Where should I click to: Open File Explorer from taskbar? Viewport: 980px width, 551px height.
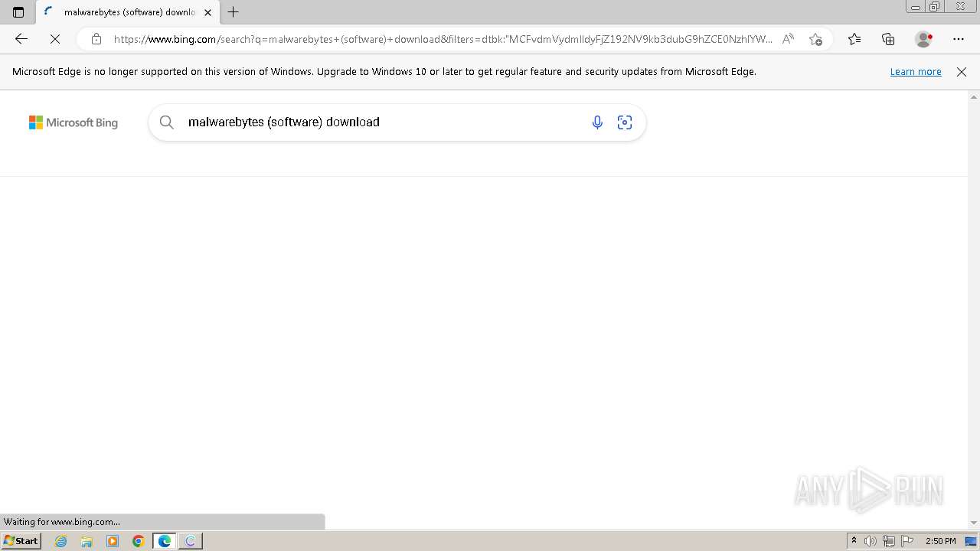click(x=87, y=541)
